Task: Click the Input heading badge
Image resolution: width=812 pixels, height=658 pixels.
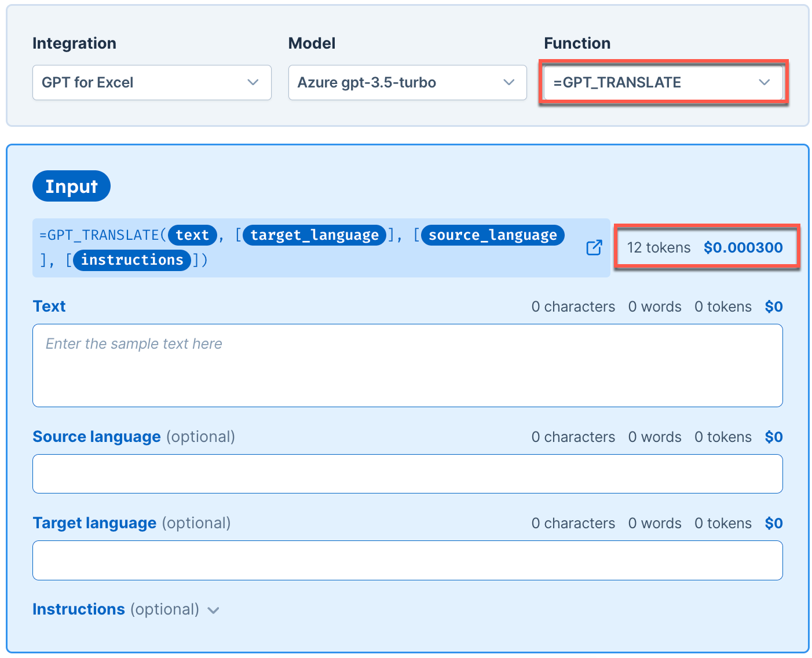Action: point(71,186)
